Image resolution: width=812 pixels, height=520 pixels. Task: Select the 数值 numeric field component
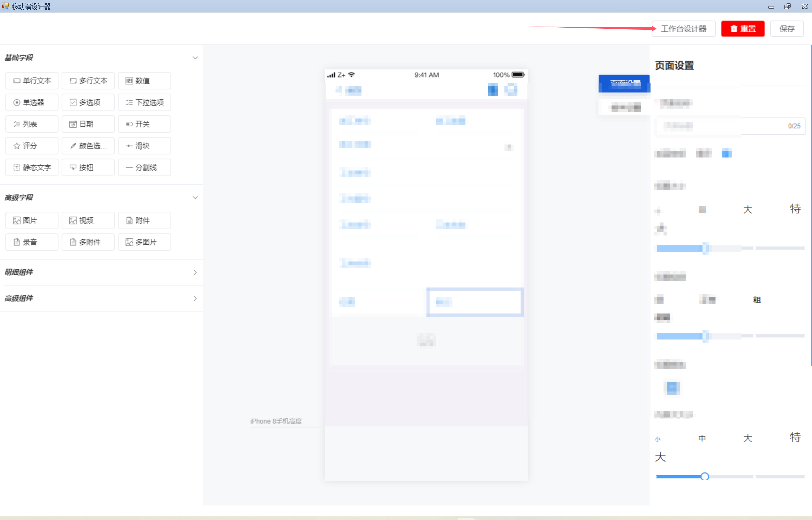point(144,81)
